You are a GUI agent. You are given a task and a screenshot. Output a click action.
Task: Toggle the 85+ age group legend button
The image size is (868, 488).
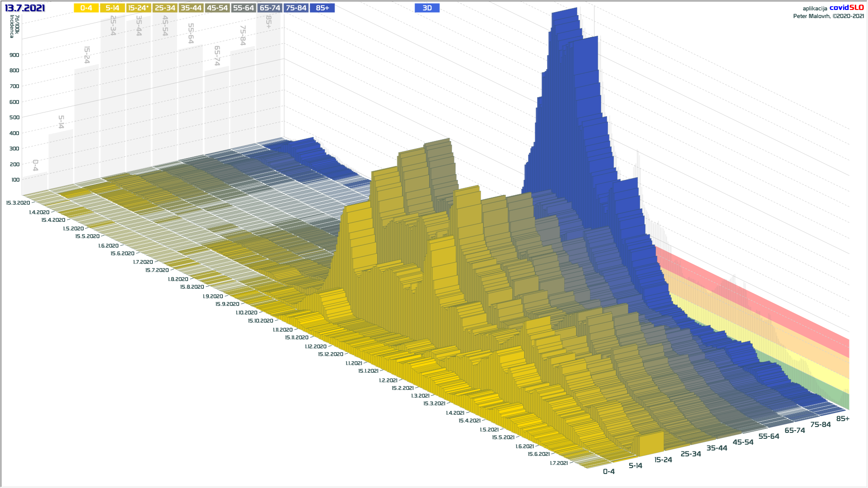[322, 8]
